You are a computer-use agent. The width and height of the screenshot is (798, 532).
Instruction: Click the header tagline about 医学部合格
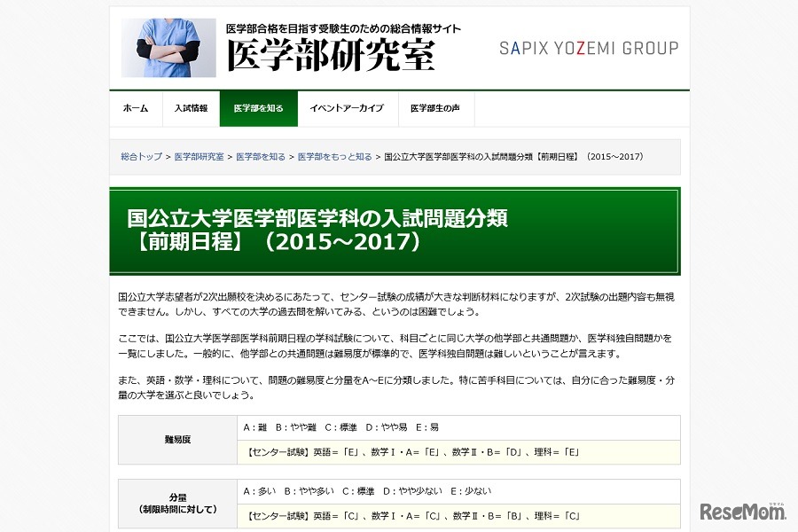(342, 27)
